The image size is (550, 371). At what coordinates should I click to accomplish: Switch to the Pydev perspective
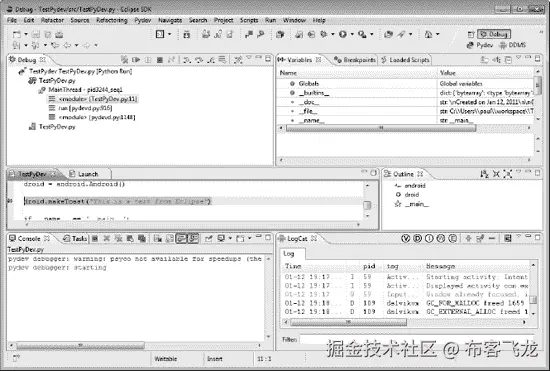[x=479, y=45]
